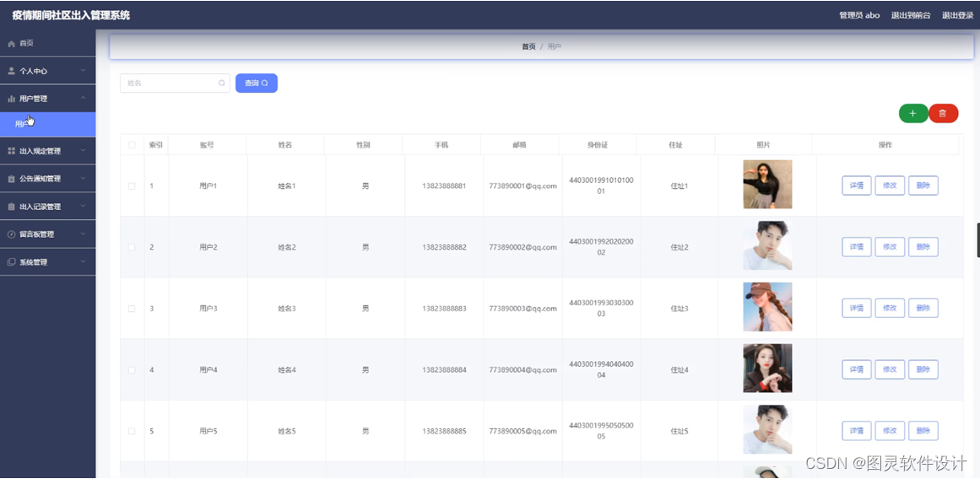Click the photo thumbnail of 用户4
Image resolution: width=980 pixels, height=479 pixels.
point(767,368)
